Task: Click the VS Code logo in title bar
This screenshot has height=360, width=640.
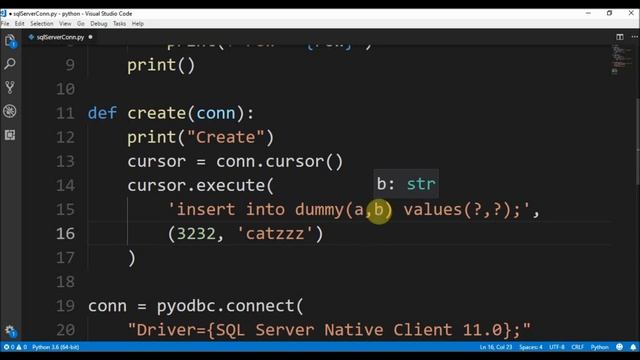Action: (3, 13)
